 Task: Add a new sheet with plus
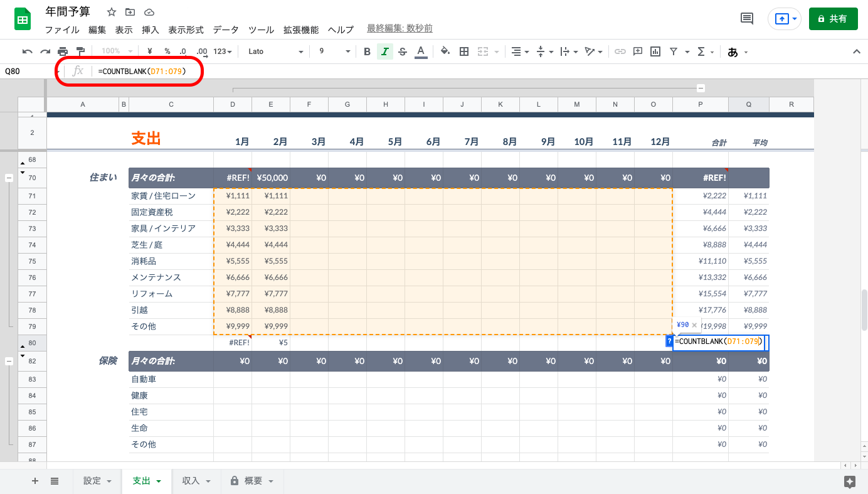click(x=35, y=481)
